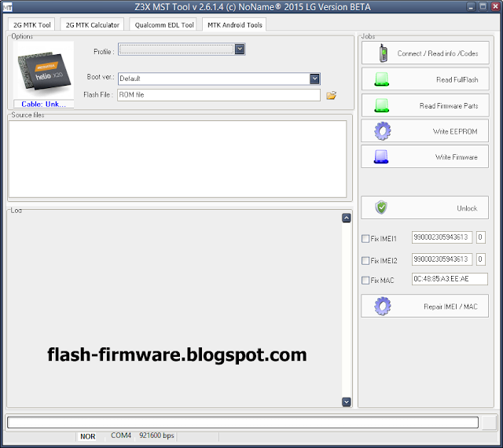Click the Cable: Unk... status label

coord(44,104)
